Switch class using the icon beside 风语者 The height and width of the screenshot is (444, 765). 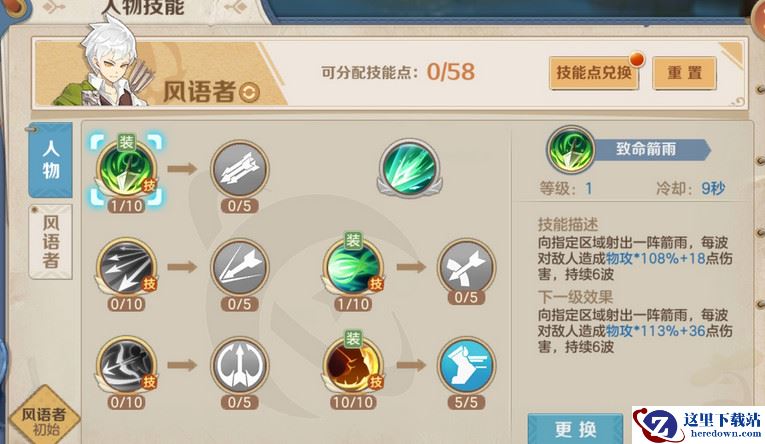tap(249, 92)
